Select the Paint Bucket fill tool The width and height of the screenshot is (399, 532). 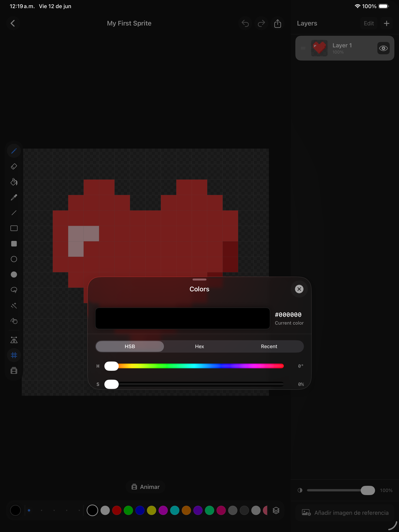14,182
